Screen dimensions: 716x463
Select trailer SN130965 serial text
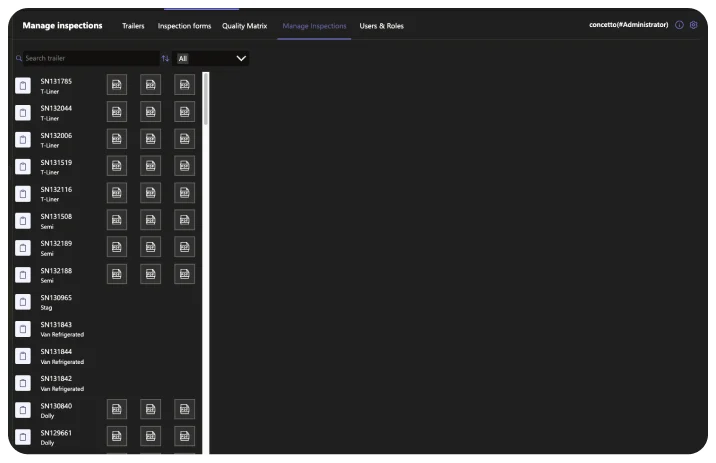tap(56, 298)
